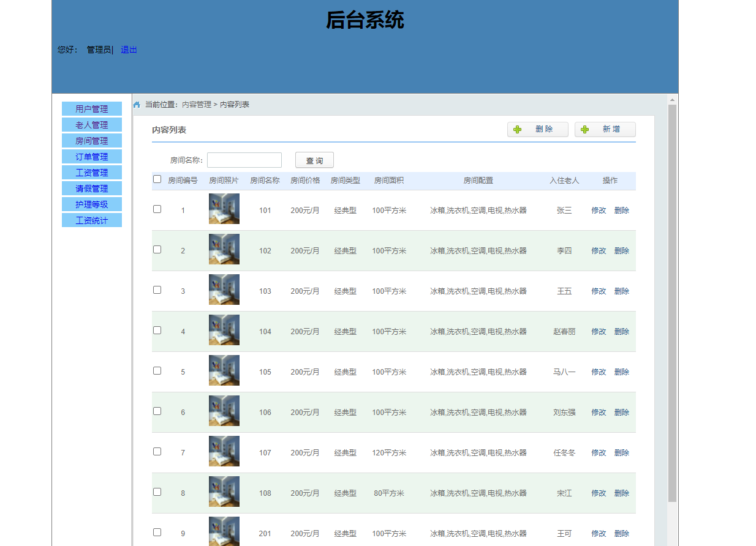This screenshot has height=546, width=756.
Task: Click the green plus icon on the 新增 button
Action: point(584,129)
